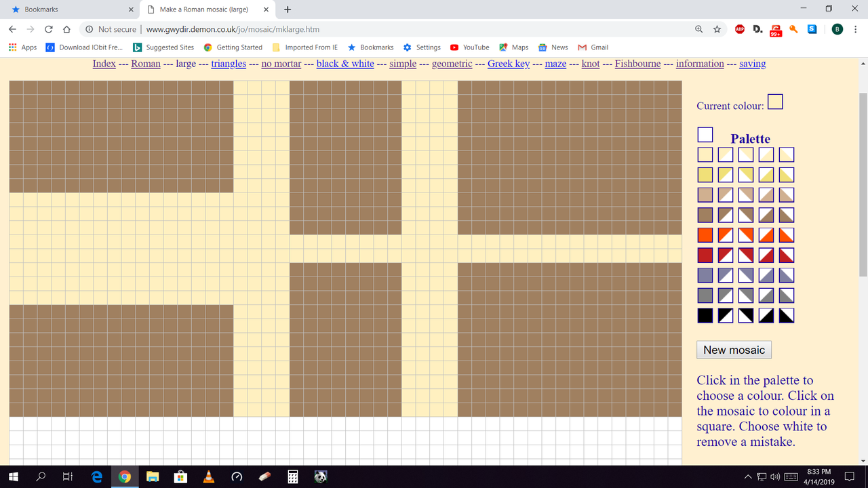This screenshot has width=868, height=488.
Task: Pick the black lower-left triangle tile
Action: click(x=787, y=315)
